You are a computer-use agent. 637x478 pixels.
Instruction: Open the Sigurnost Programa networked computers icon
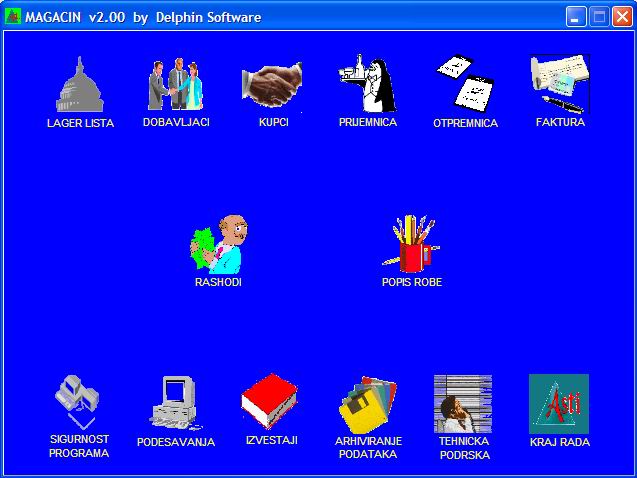point(78,403)
